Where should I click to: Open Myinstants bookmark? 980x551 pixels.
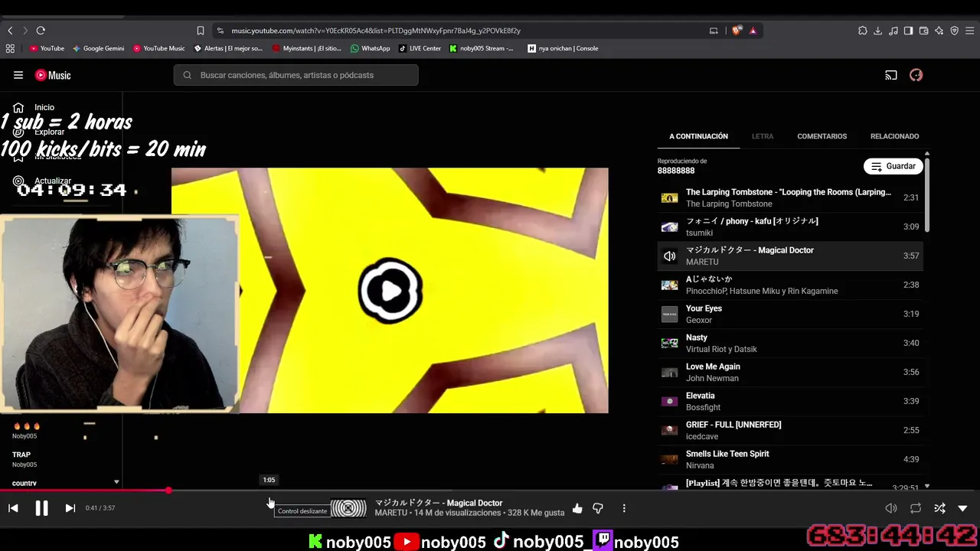306,48
